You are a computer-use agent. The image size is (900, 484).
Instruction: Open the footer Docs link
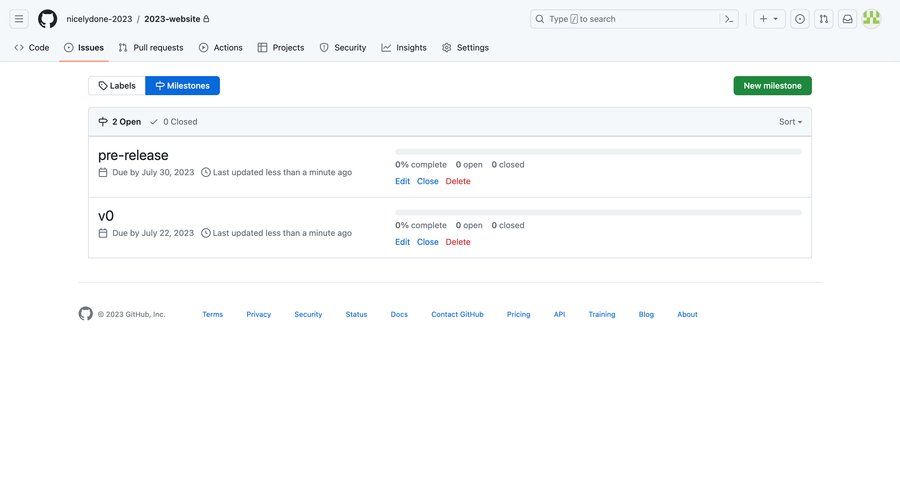[x=399, y=314]
